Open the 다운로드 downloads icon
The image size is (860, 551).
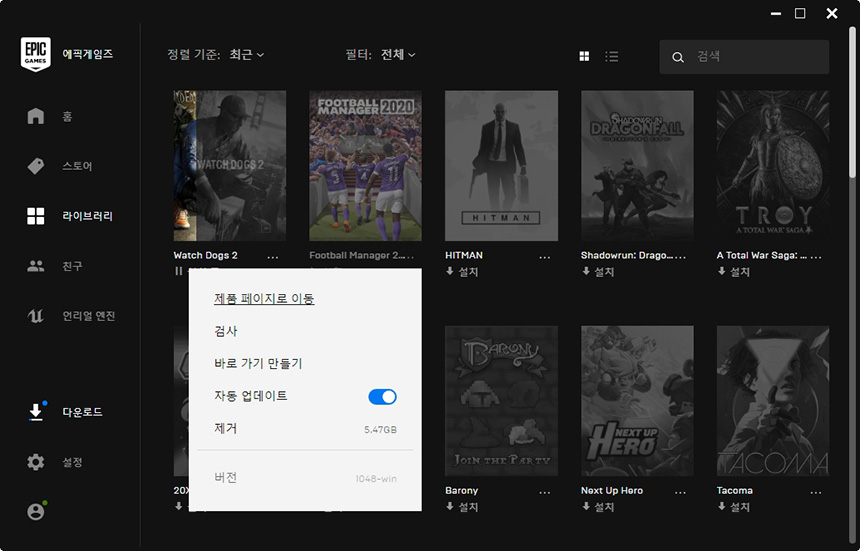coord(36,412)
